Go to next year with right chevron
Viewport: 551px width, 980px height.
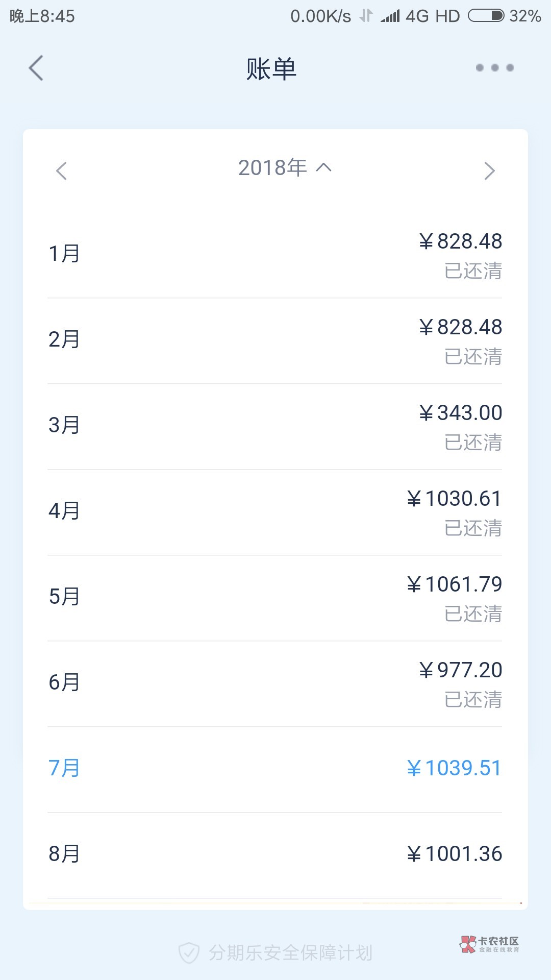pos(489,171)
